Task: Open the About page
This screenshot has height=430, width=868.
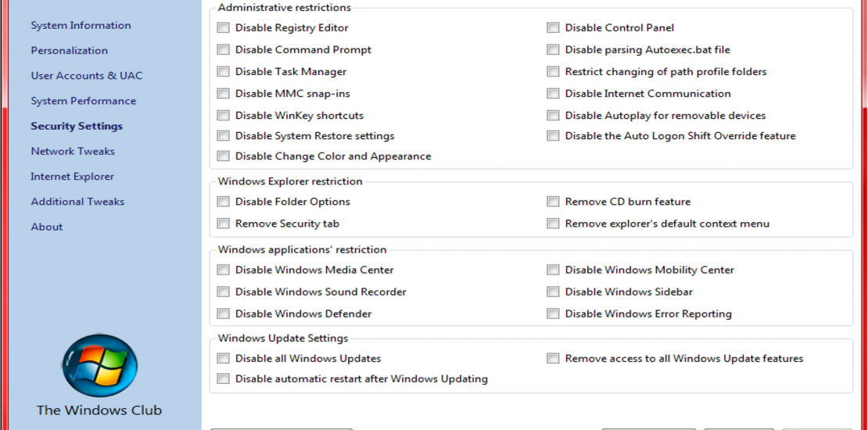Action: coord(46,227)
